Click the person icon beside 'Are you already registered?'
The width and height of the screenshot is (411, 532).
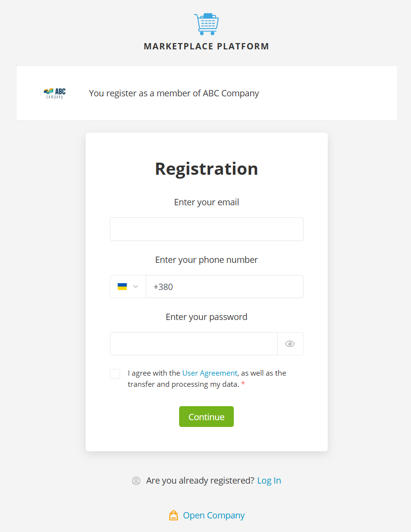(x=136, y=481)
